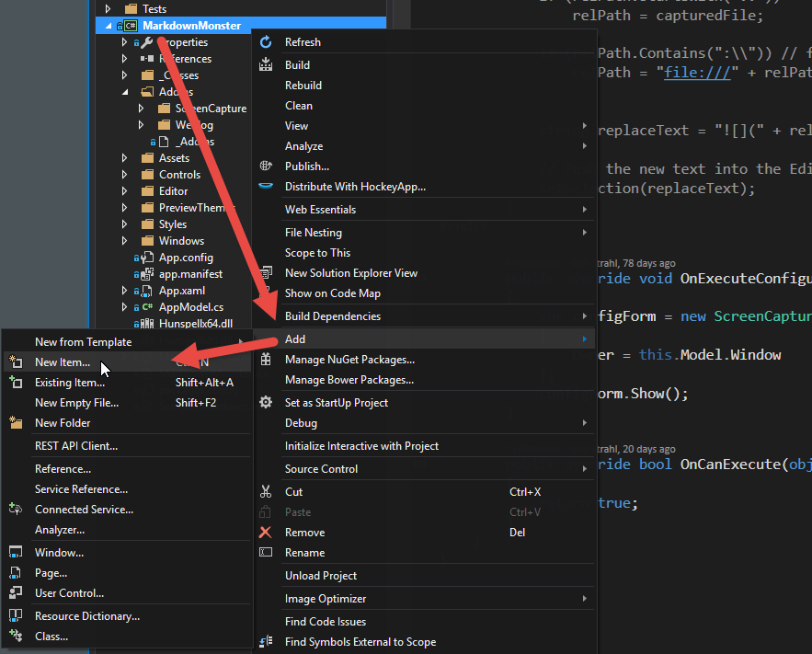Click the Class icon at the submenu bottom
Image resolution: width=812 pixels, height=654 pixels.
pyautogui.click(x=14, y=635)
